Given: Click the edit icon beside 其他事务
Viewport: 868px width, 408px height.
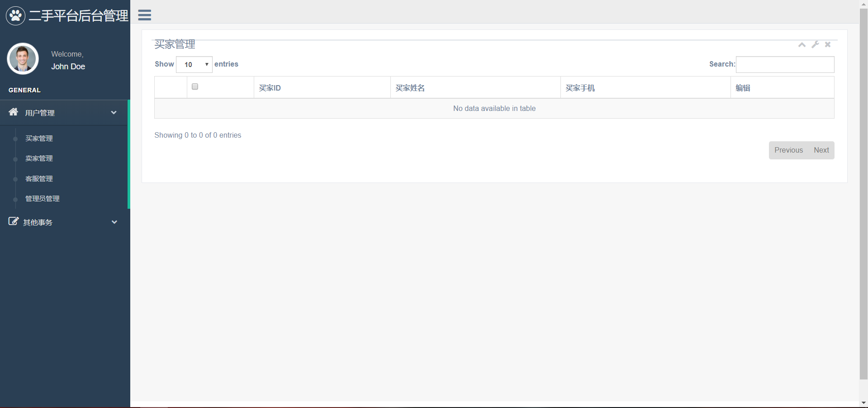Looking at the screenshot, I should [x=14, y=221].
